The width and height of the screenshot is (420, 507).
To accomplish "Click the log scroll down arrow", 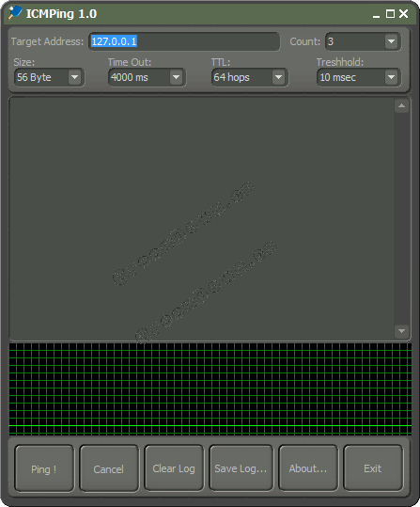I will click(401, 331).
